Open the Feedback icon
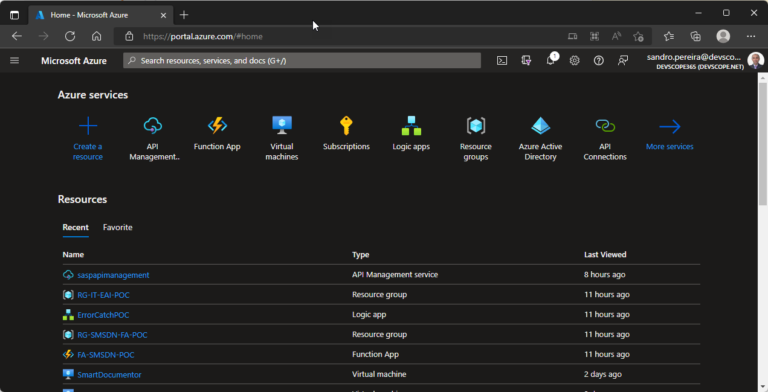The height and width of the screenshot is (392, 768). click(x=623, y=61)
